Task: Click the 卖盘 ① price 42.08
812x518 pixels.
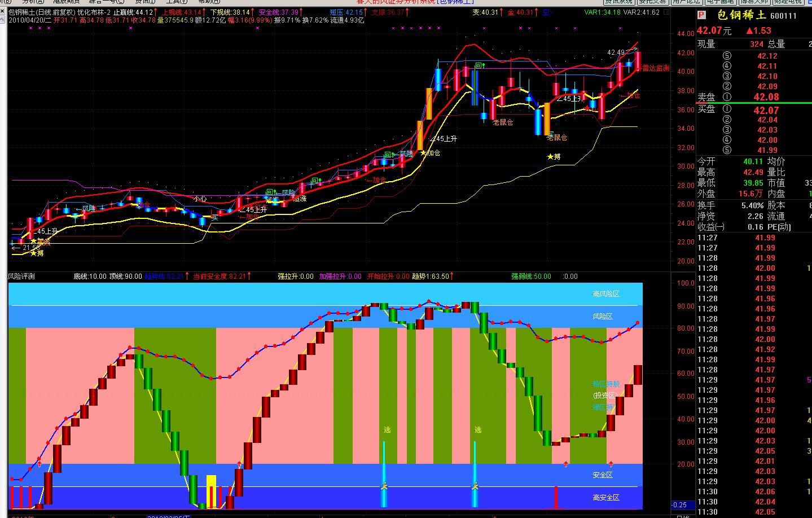Action: (x=766, y=97)
